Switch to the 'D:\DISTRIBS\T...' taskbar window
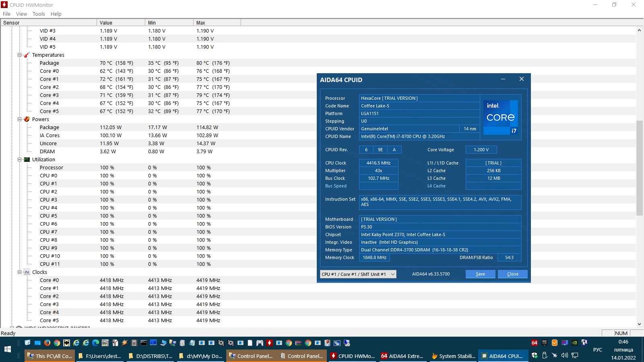Viewport: 644px width, 362px height. click(150, 356)
